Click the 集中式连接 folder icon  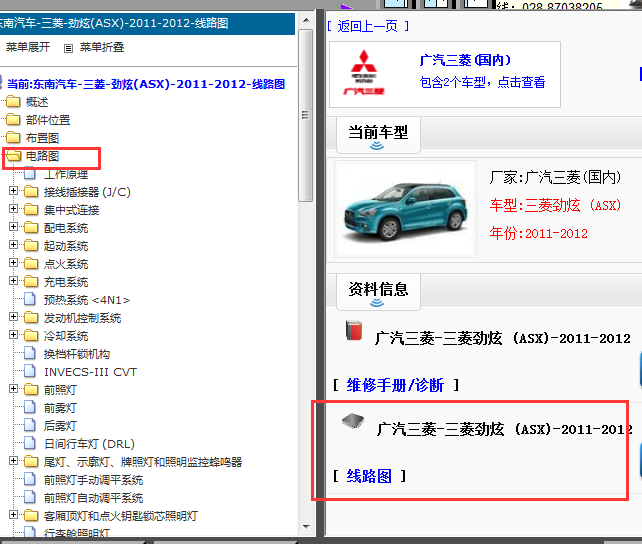point(31,209)
